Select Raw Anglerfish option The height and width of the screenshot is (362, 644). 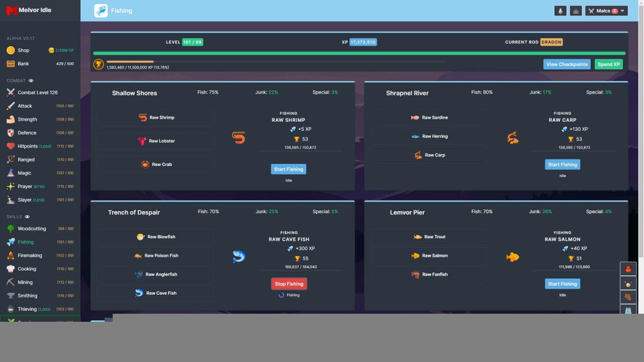click(156, 275)
